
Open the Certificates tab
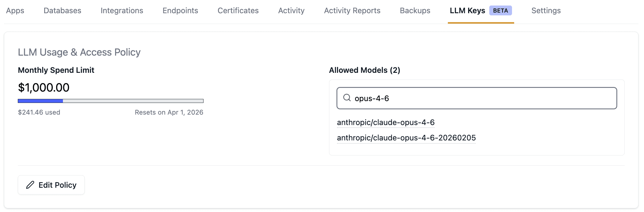[238, 10]
